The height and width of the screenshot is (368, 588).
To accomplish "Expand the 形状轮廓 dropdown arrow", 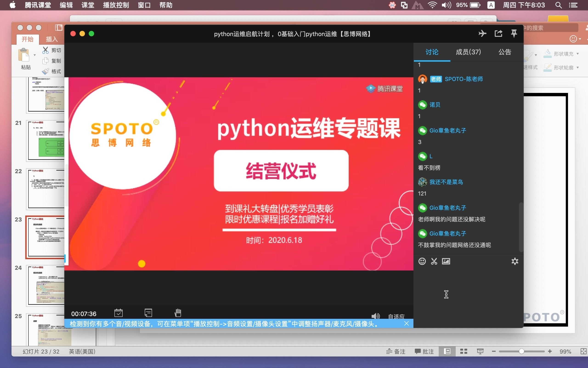I will click(578, 67).
